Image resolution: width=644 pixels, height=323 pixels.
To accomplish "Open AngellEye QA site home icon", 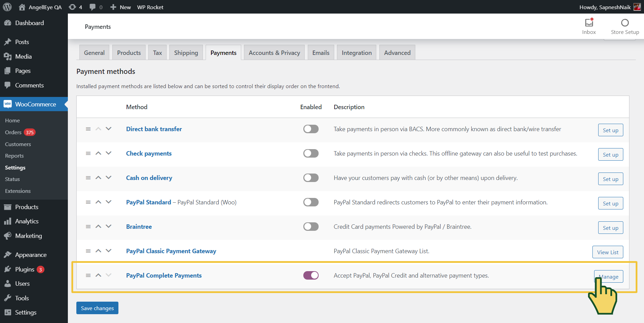I will (22, 7).
